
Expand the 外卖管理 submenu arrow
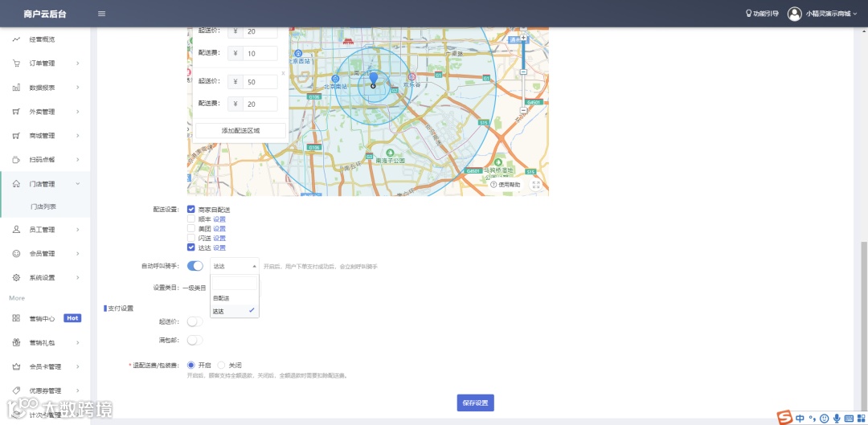(x=77, y=111)
